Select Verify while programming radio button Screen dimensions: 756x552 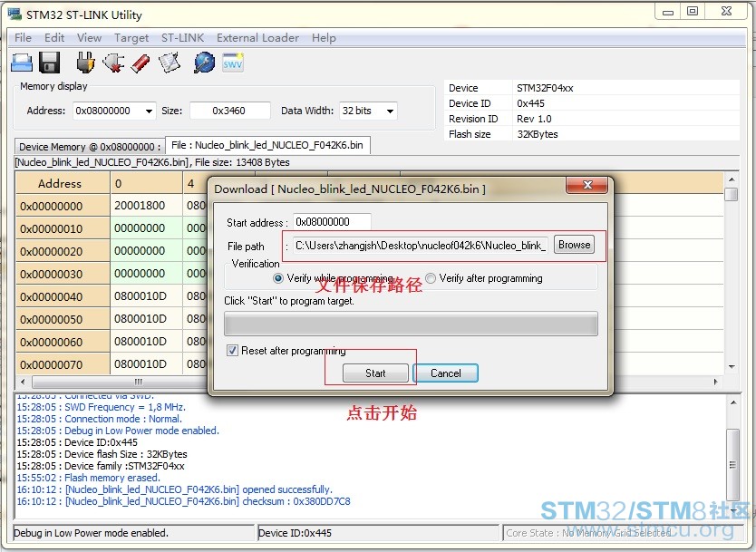point(278,278)
